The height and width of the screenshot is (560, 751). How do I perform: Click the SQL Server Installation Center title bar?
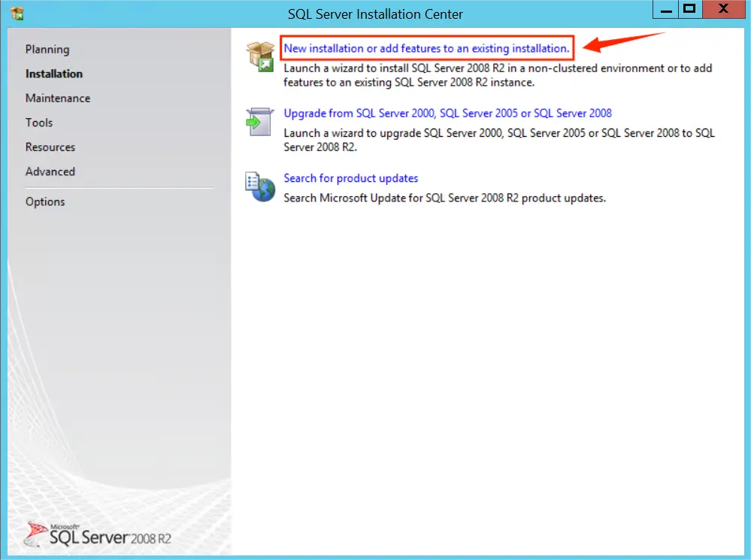(x=375, y=14)
